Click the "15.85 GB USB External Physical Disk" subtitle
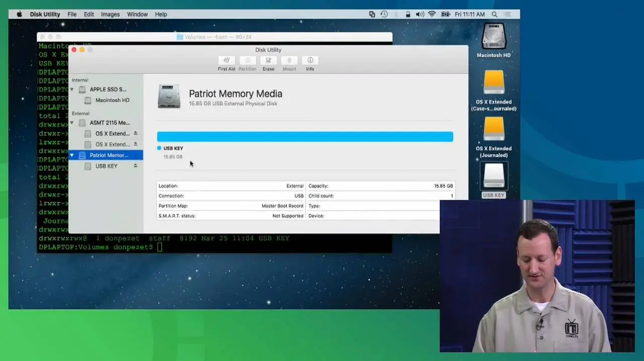644x361 pixels. point(233,104)
